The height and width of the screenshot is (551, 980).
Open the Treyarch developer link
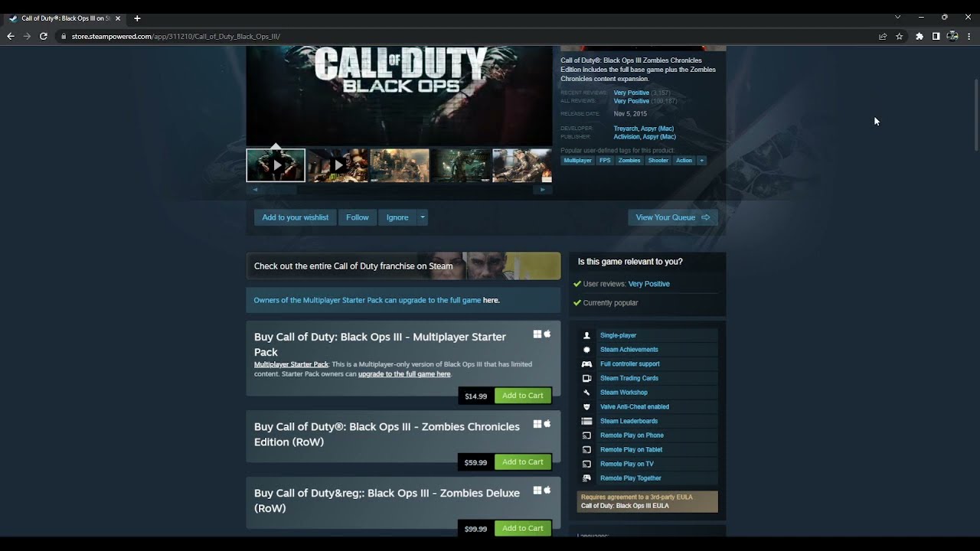[628, 129]
